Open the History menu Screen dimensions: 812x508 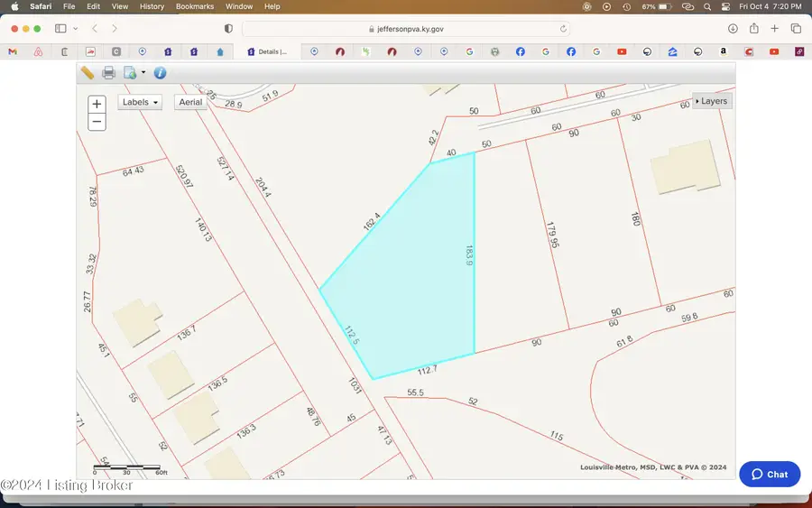pos(152,6)
